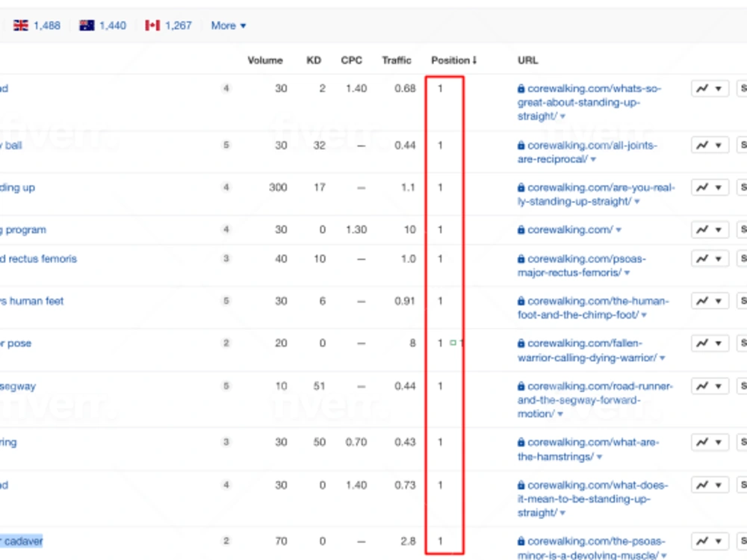Expand URL dropdown arrow for what-are-the-hamstrings
This screenshot has height=560, width=747.
tap(599, 457)
